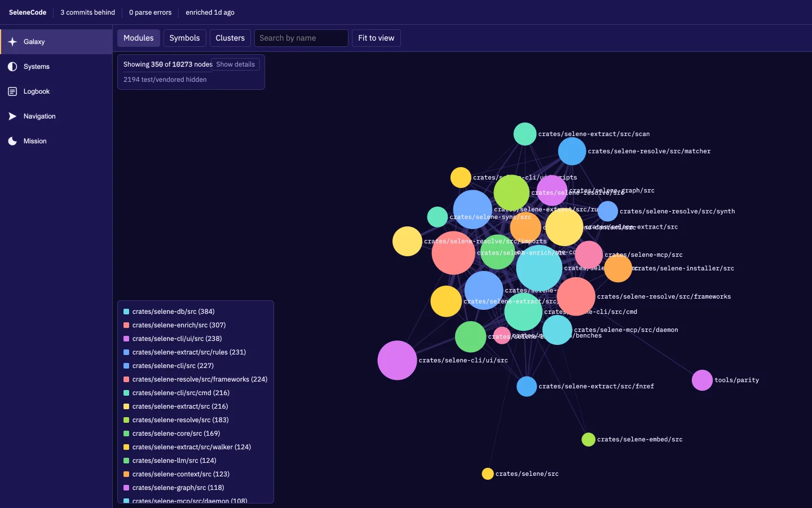Switch to the Modules tab

[x=139, y=38]
